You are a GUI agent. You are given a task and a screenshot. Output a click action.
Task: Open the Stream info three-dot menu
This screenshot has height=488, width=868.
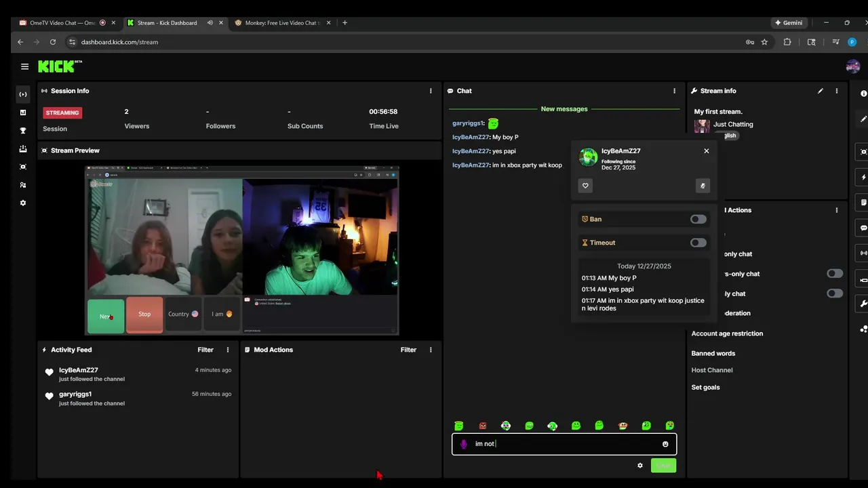pyautogui.click(x=837, y=91)
